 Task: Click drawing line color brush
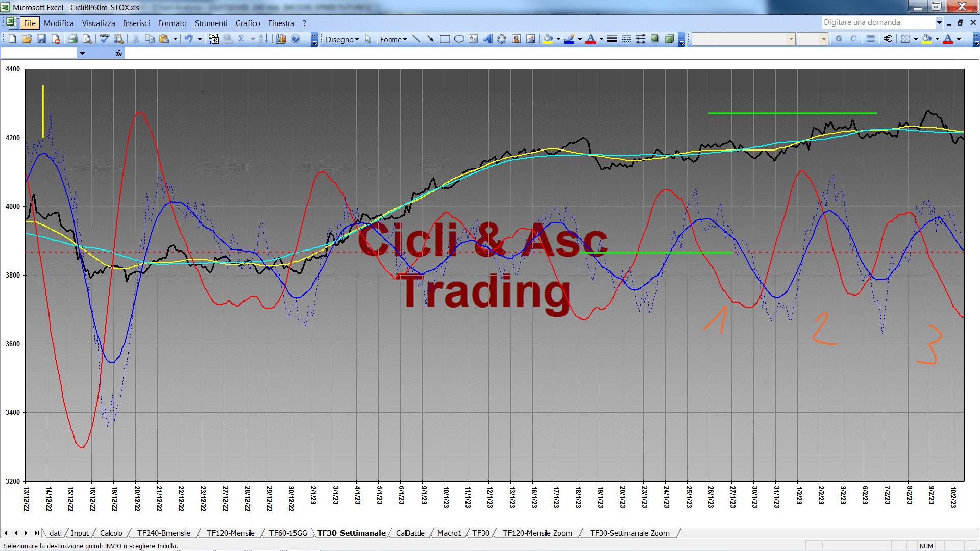570,39
